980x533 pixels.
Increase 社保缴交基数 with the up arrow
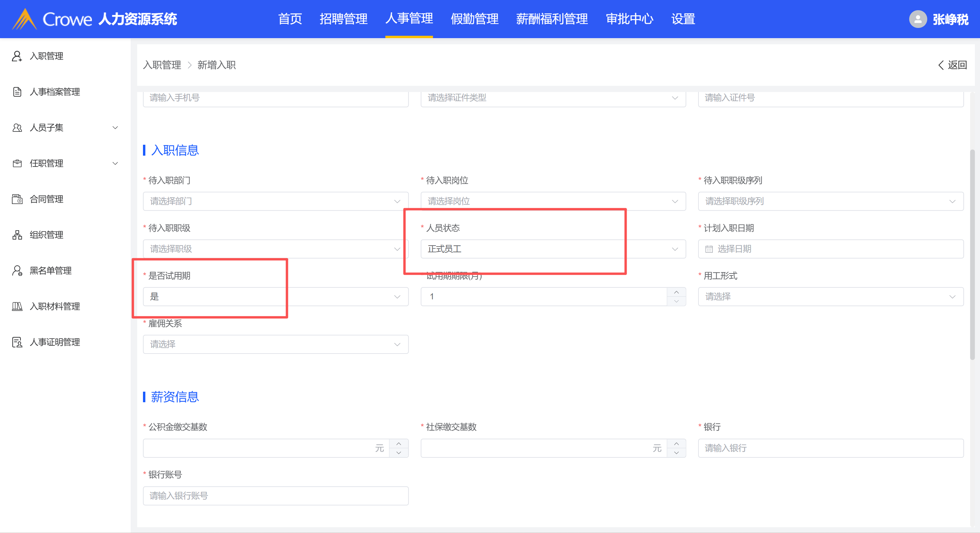click(x=676, y=444)
